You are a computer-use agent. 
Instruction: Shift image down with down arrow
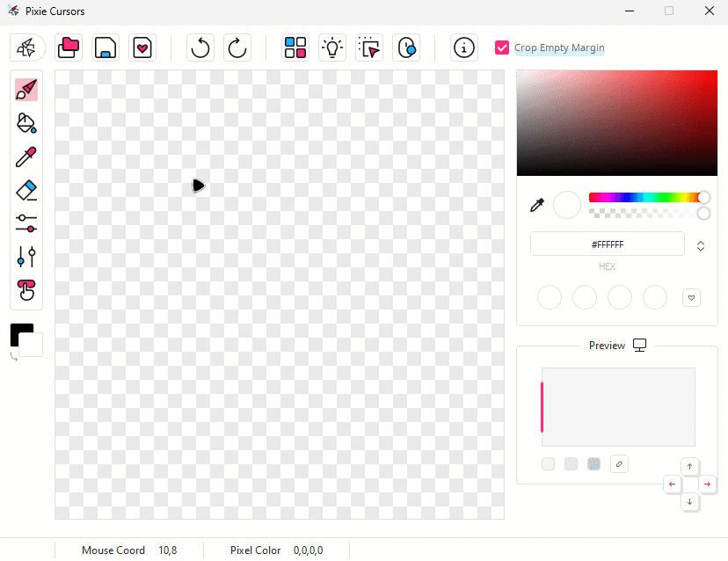point(689,501)
